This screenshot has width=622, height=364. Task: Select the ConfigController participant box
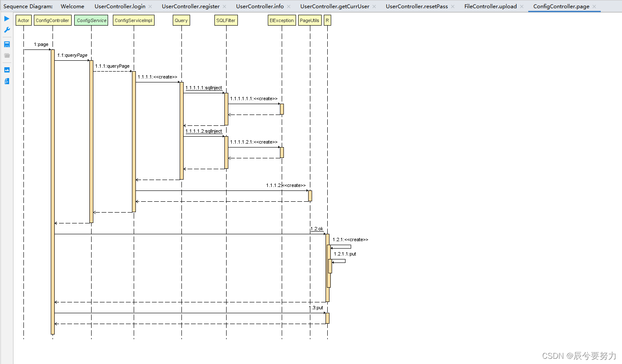point(53,20)
